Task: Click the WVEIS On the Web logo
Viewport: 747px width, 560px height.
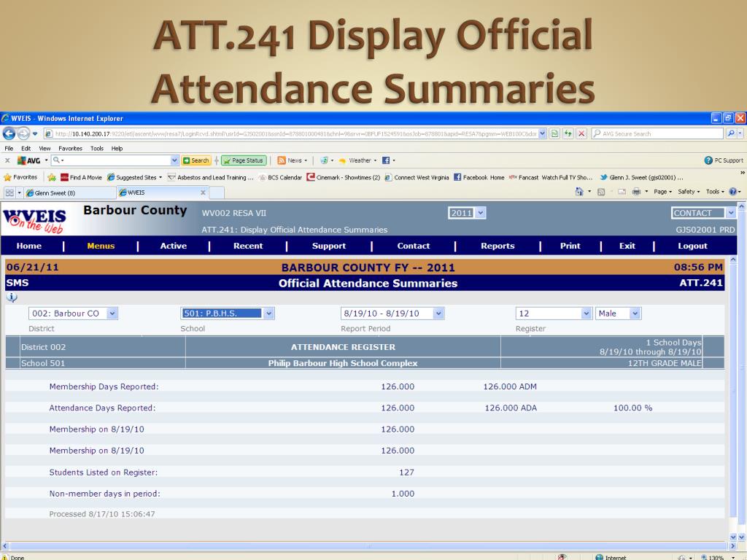Action: pos(34,220)
